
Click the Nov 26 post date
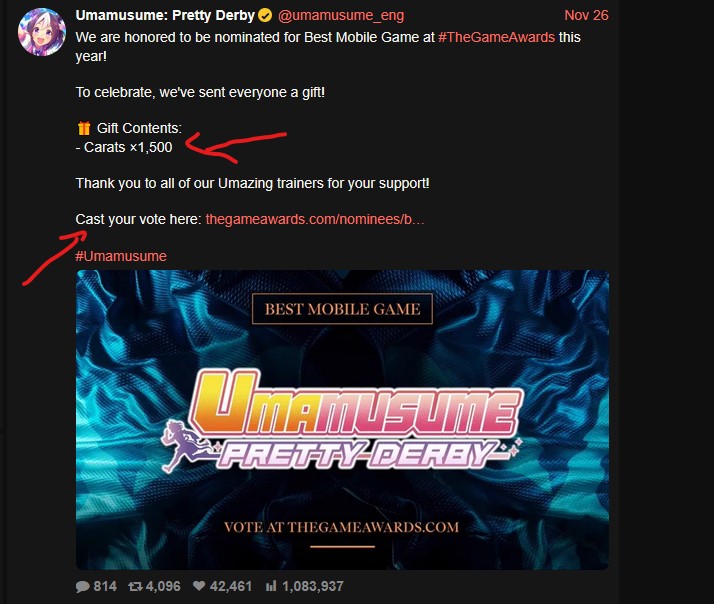point(586,15)
